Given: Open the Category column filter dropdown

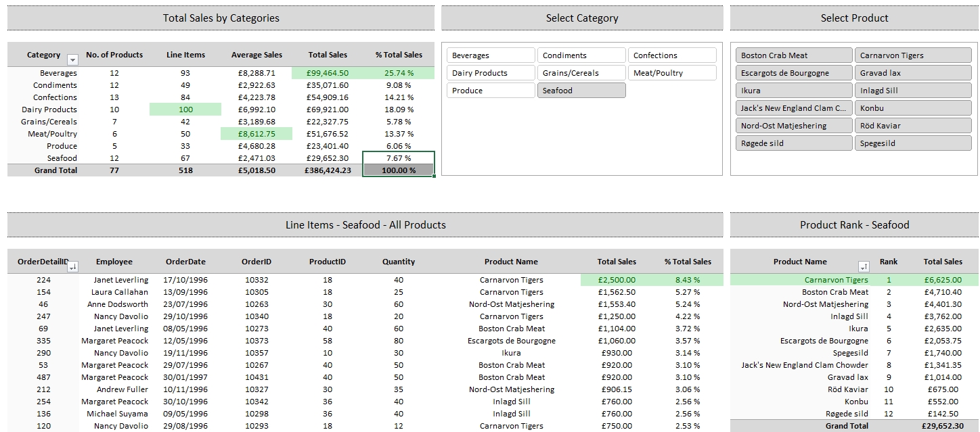Looking at the screenshot, I should coord(72,59).
